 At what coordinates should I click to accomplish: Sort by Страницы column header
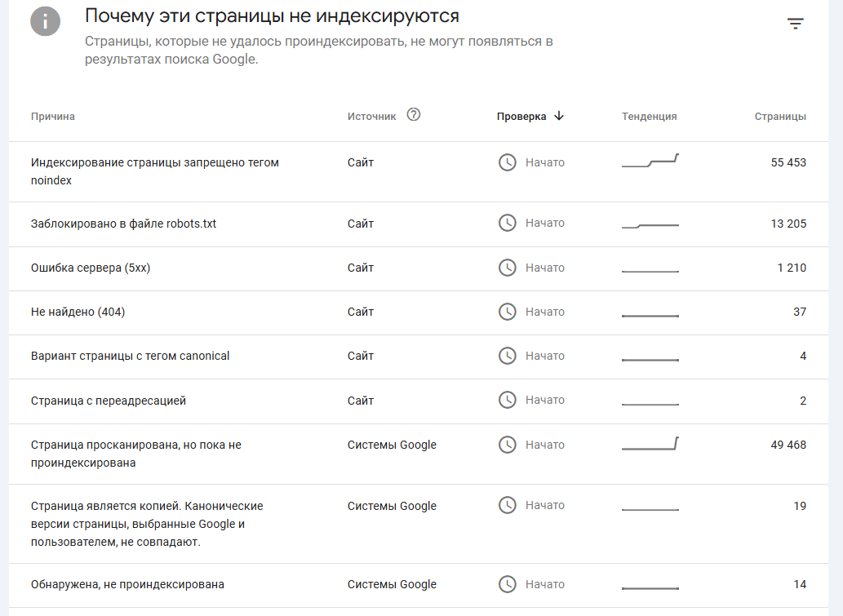pyautogui.click(x=780, y=117)
